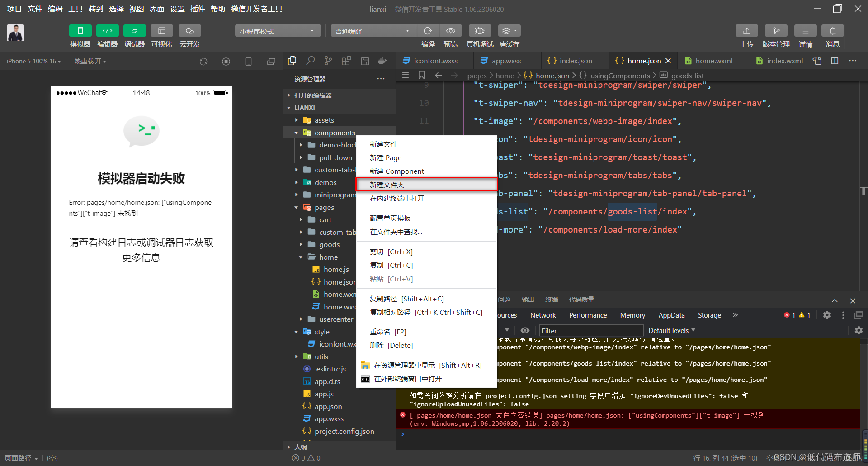Screen dimensions: 868x466
Task: Select 新建文件夹 in context menu
Action: (x=427, y=185)
